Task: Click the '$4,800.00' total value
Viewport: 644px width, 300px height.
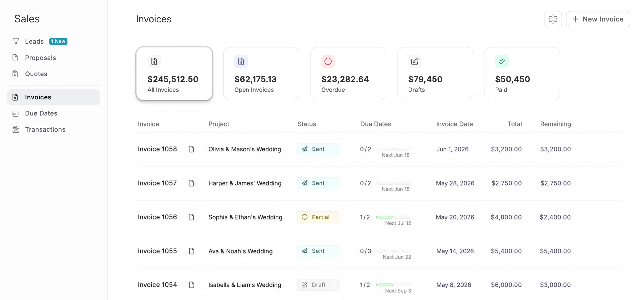Action: [506, 217]
